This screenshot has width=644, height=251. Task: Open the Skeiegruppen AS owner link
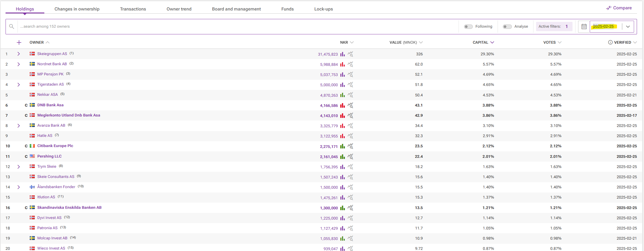point(52,54)
